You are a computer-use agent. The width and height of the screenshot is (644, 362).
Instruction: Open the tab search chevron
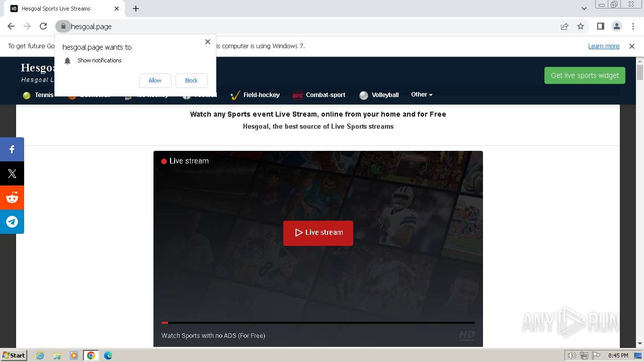coord(584,9)
